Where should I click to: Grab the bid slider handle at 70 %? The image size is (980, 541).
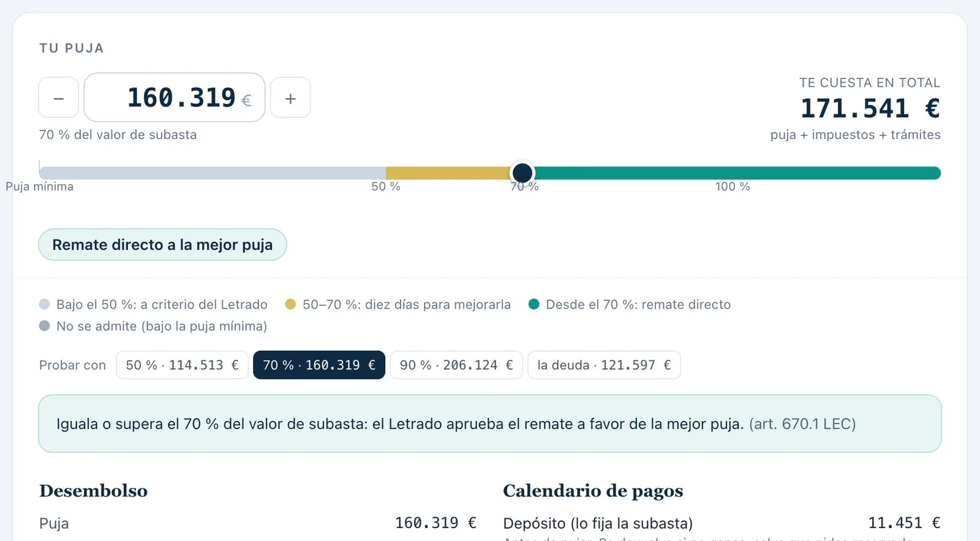click(x=522, y=173)
